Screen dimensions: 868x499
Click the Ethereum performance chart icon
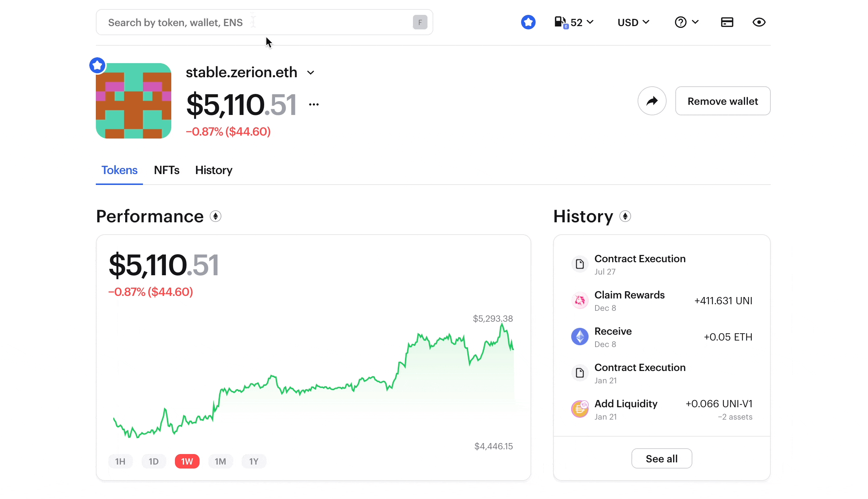(216, 216)
